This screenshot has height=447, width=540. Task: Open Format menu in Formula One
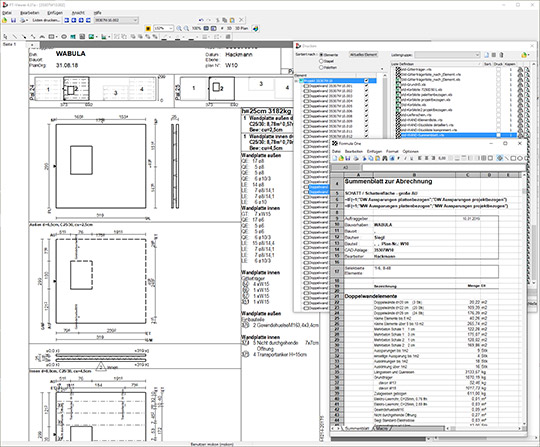point(392,151)
